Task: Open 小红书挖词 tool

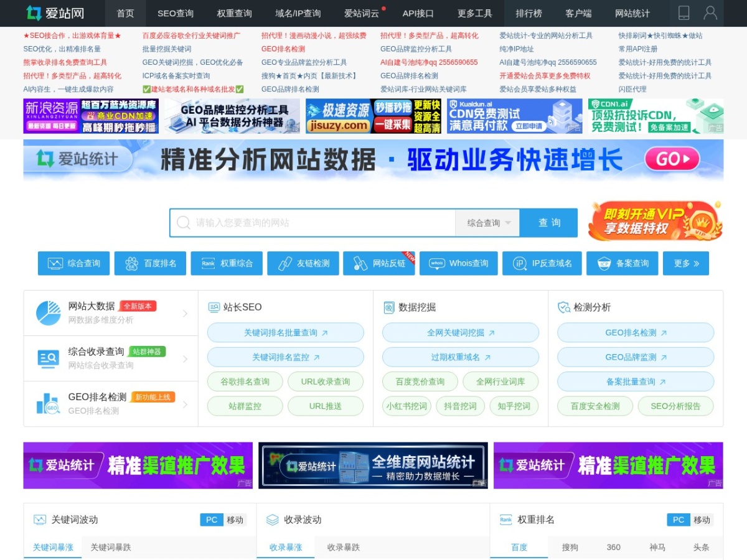Action: pos(406,406)
